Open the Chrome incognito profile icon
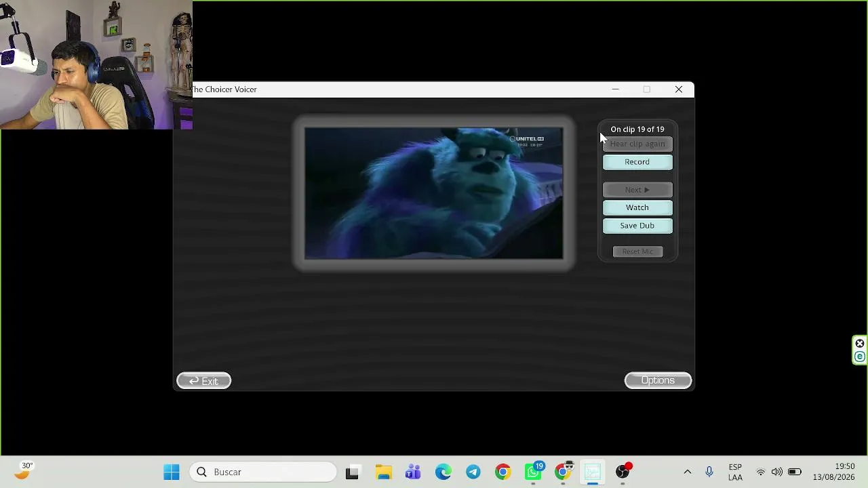868x488 pixels. pyautogui.click(x=564, y=472)
